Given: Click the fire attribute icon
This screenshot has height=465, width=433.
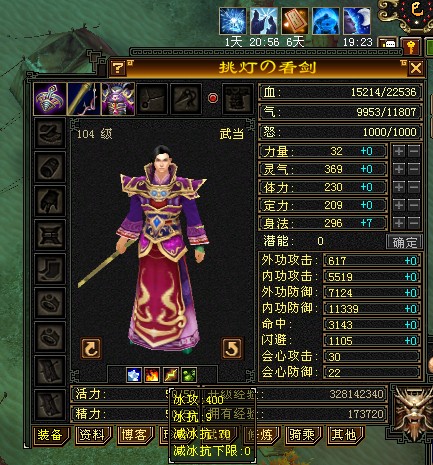Looking at the screenshot, I should [152, 375].
